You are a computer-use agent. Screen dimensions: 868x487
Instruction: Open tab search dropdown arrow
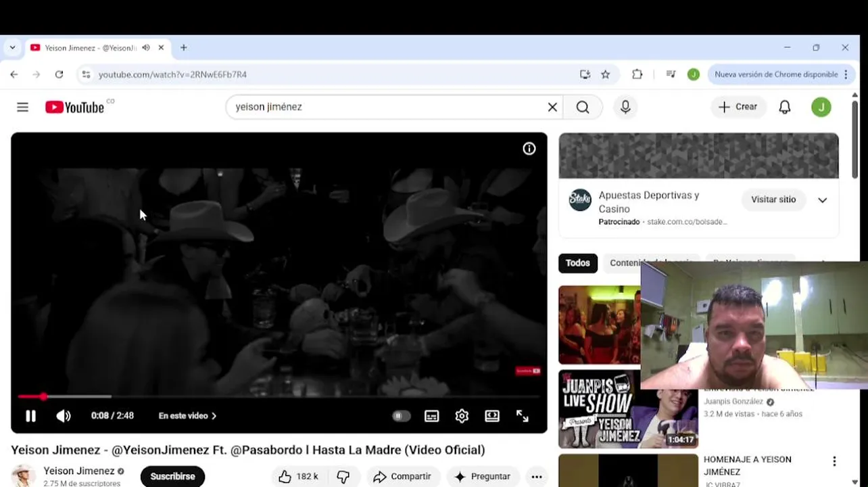12,48
